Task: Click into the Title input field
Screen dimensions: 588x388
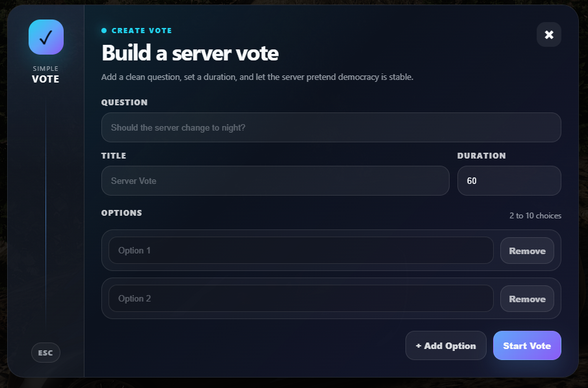Action: 275,181
